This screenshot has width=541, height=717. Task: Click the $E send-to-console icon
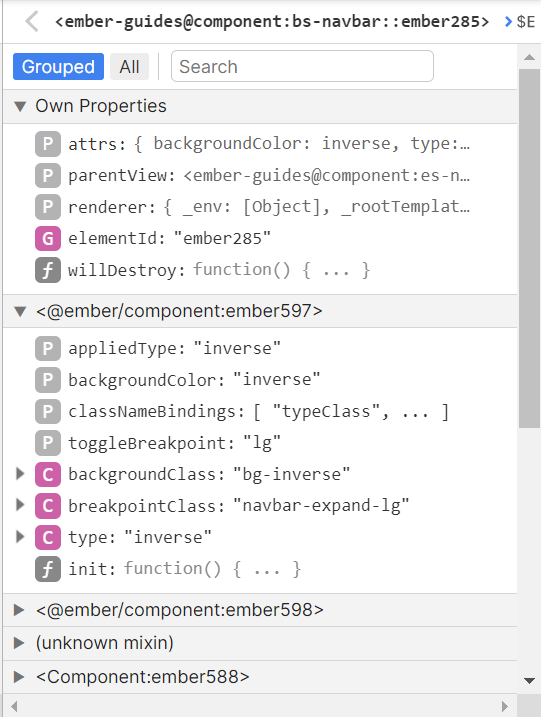(520, 21)
